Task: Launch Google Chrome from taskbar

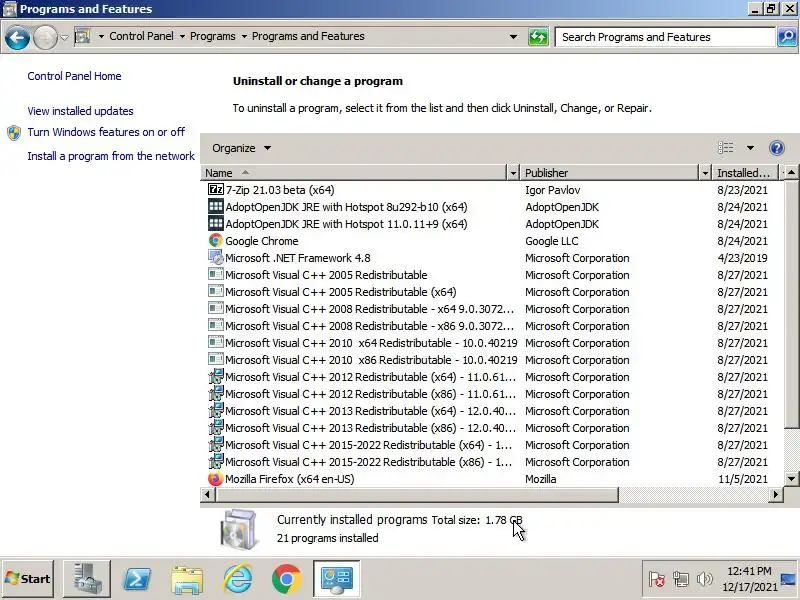Action: tap(287, 579)
